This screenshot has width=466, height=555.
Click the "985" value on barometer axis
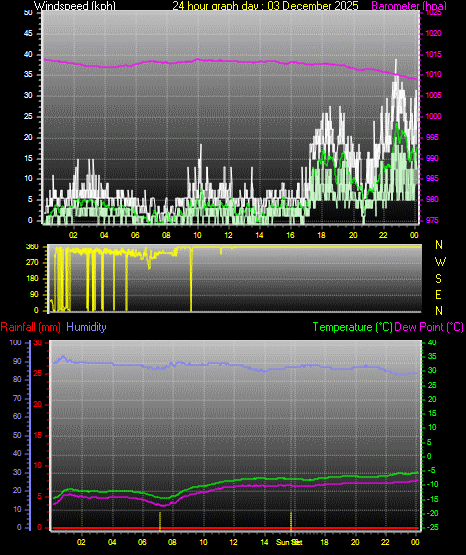tap(432, 178)
